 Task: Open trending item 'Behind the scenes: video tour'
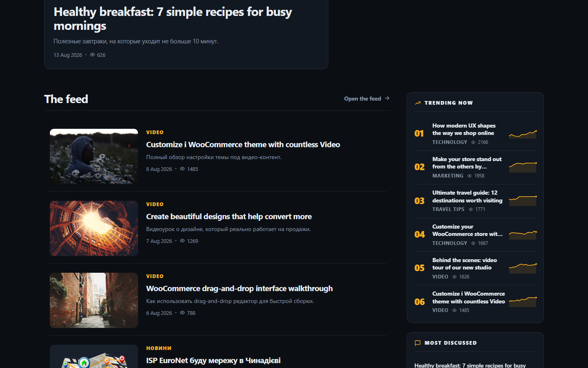pos(465,264)
